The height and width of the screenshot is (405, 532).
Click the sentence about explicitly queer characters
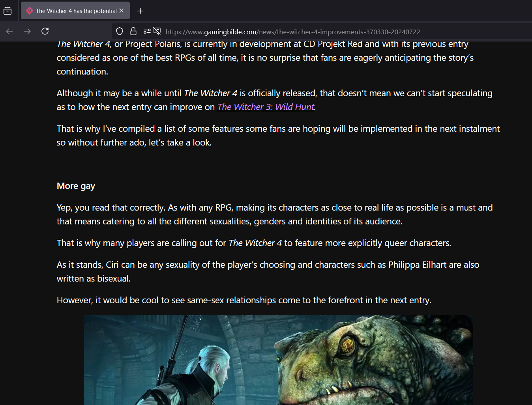pos(254,243)
